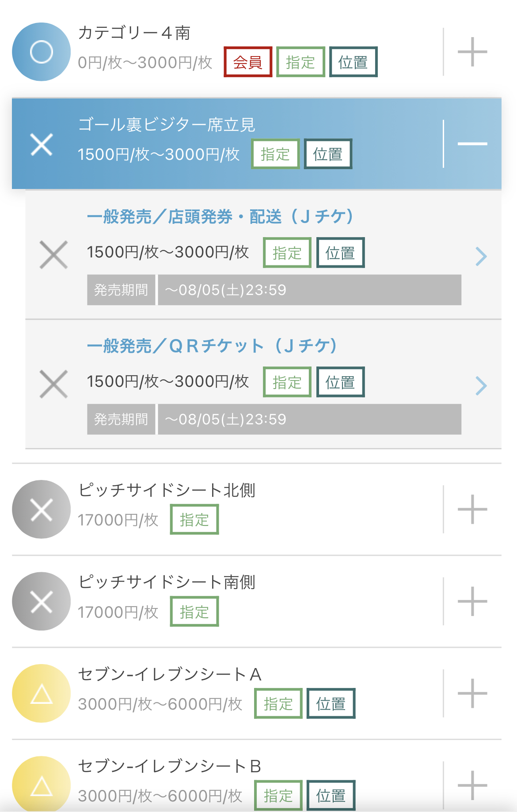Image resolution: width=517 pixels, height=812 pixels.
Task: Click the gray X sold-out icon for ピッチサイドシート北側
Action: 41,509
